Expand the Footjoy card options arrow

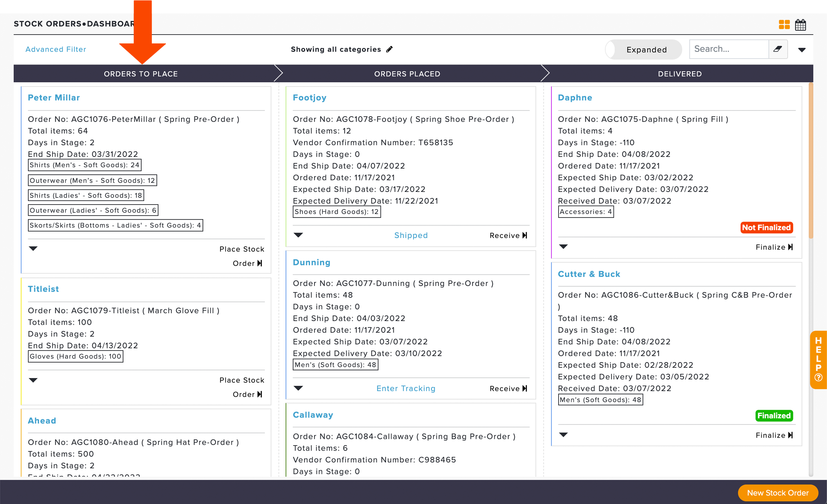(x=298, y=235)
